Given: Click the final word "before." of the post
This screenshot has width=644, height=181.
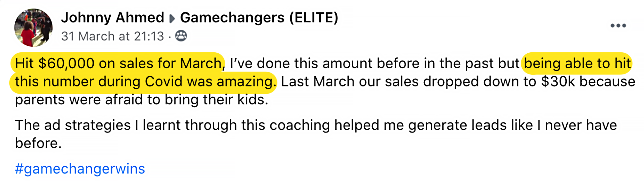Looking at the screenshot, I should (38, 143).
